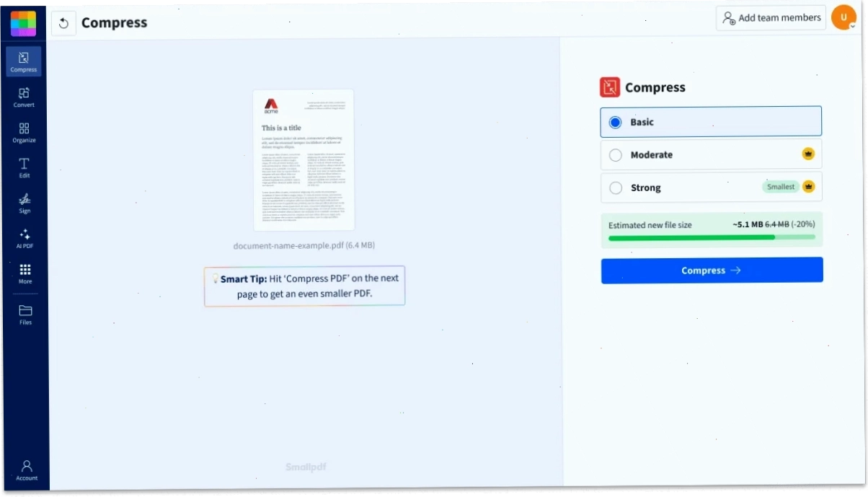Click the start over circular arrow button
This screenshot has height=497, width=868.
(x=63, y=24)
